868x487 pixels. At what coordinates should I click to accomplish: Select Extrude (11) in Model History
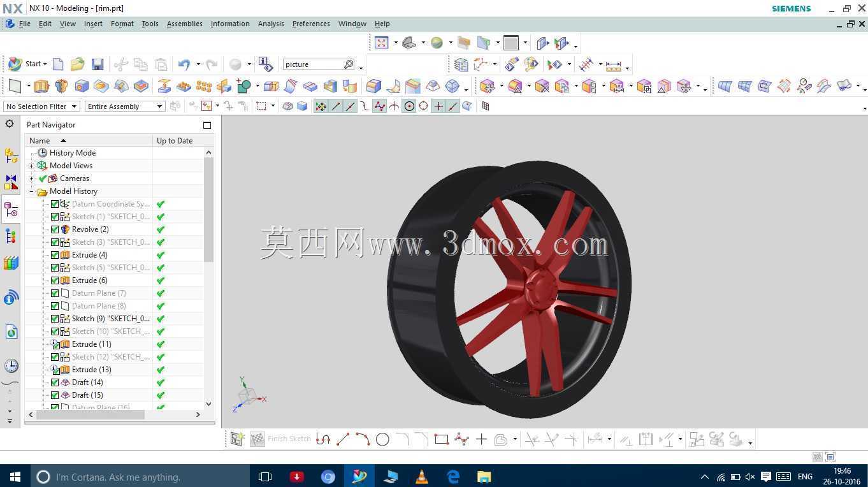(x=92, y=344)
